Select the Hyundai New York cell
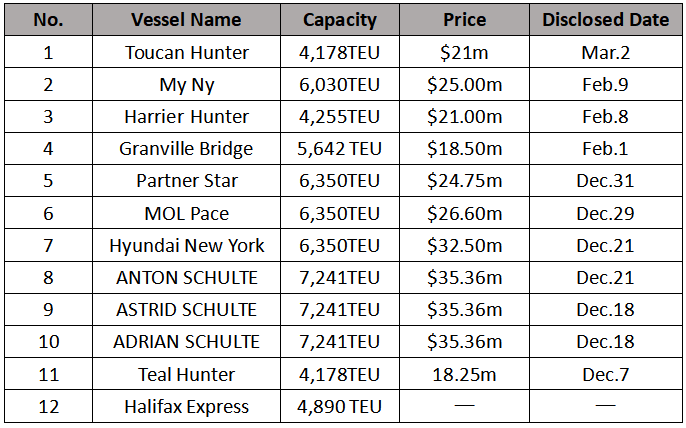This screenshot has height=428, width=686. tap(186, 245)
